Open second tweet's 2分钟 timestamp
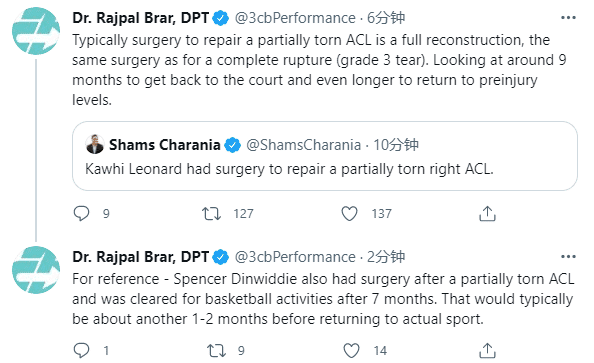 386,257
